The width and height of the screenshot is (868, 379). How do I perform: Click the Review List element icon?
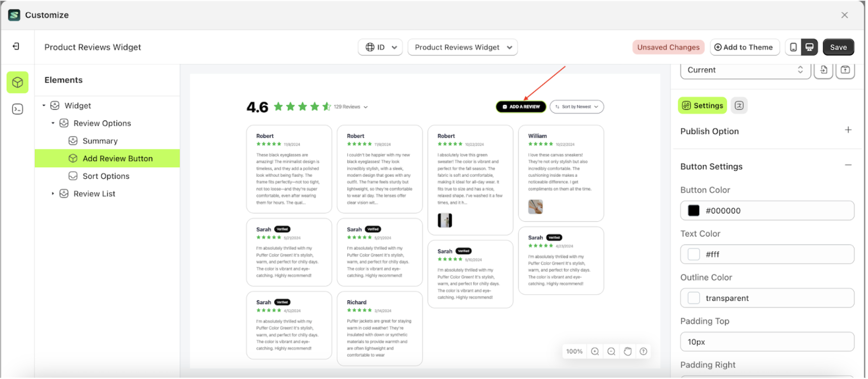coord(64,194)
